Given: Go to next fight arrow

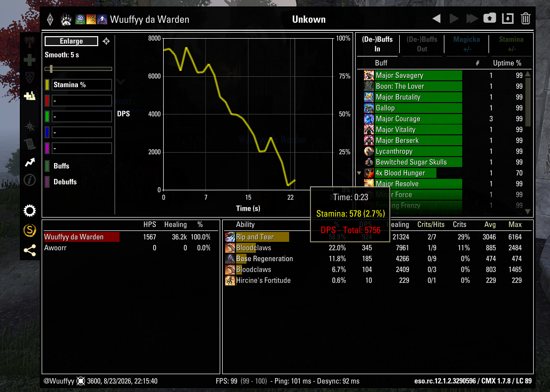Looking at the screenshot, I should tap(454, 18).
